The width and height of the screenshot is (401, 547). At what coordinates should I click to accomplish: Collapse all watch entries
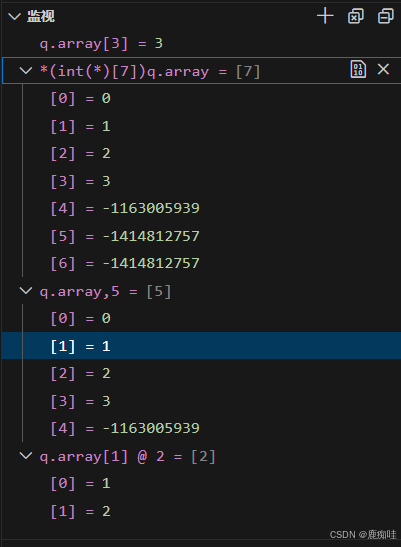pyautogui.click(x=386, y=16)
